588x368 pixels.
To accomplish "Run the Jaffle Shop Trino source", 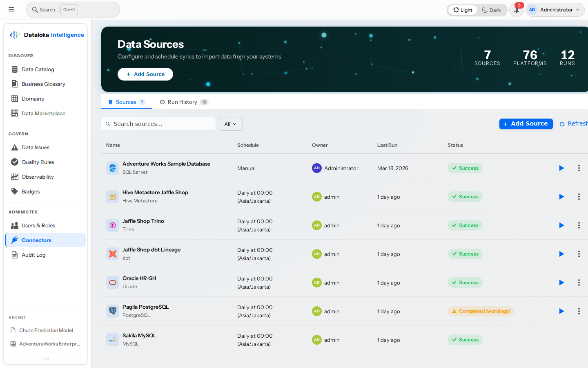I will pos(561,225).
